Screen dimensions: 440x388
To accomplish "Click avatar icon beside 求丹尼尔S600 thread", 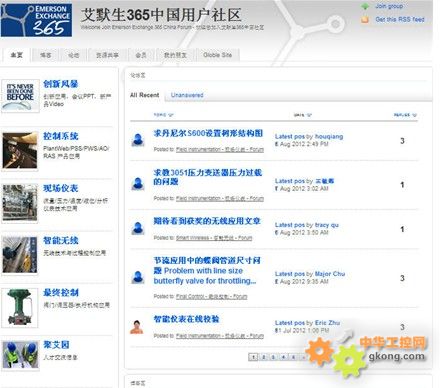I will pyautogui.click(x=138, y=140).
